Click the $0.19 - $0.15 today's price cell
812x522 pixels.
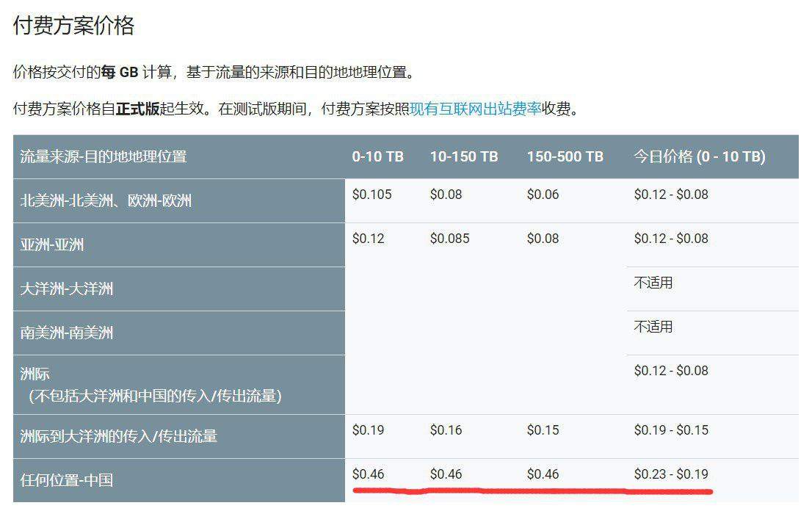coord(671,429)
